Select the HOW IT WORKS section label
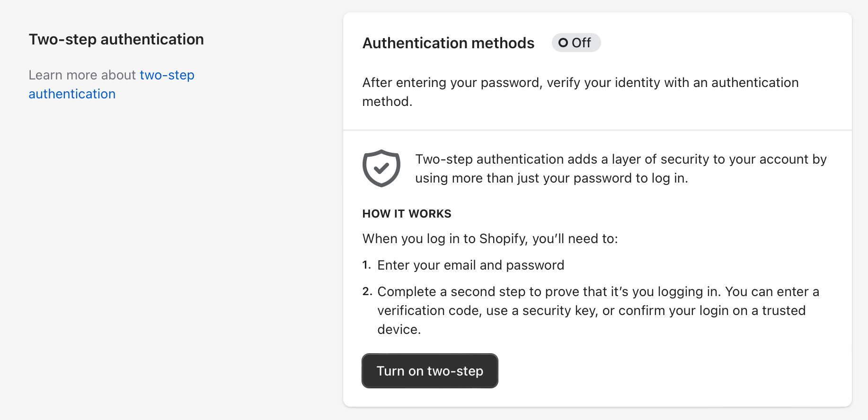The width and height of the screenshot is (868, 420). click(407, 214)
